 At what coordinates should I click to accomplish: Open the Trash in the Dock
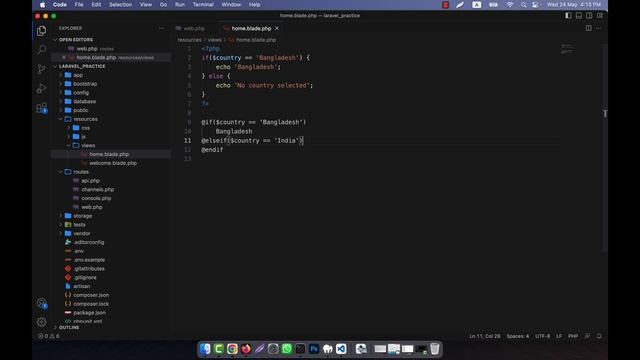[x=435, y=349]
